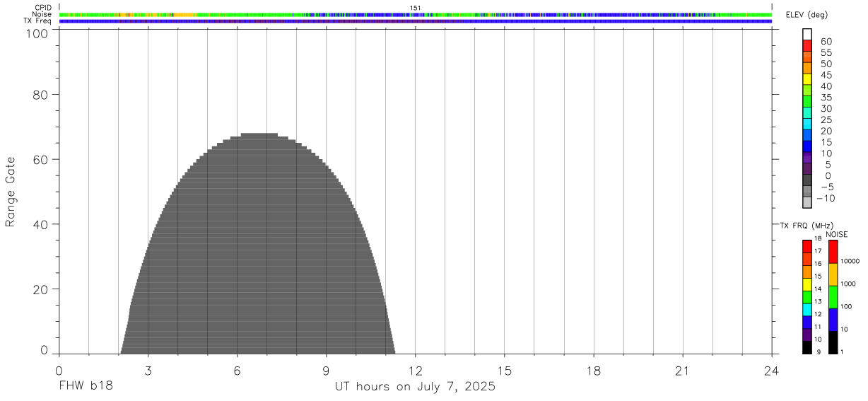Click the x-axis tick label '12'
Image resolution: width=868 pixels, height=401 pixels.
pos(416,371)
